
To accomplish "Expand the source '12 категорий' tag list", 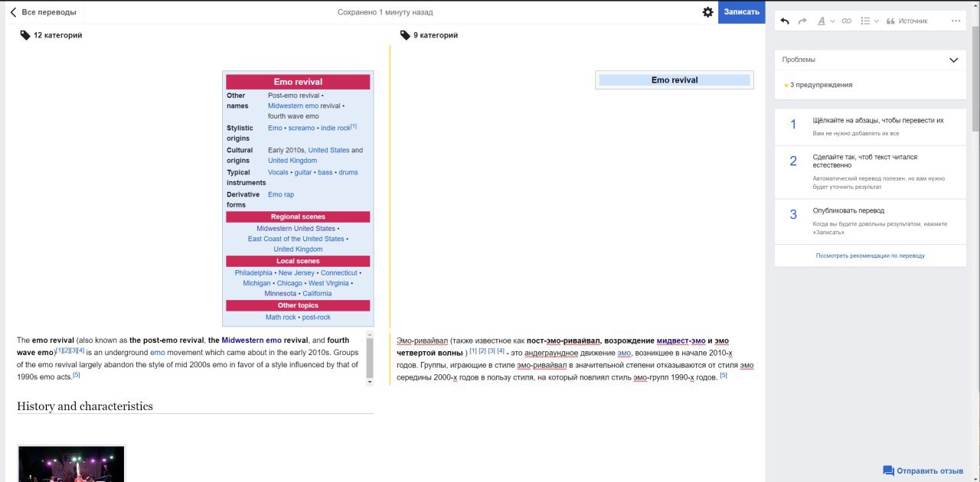I will (x=51, y=35).
